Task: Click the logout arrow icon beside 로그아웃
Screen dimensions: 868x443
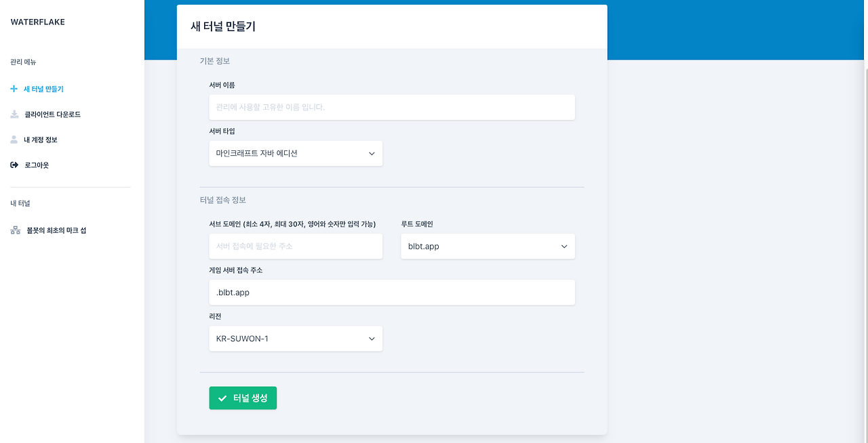Action: (14, 165)
